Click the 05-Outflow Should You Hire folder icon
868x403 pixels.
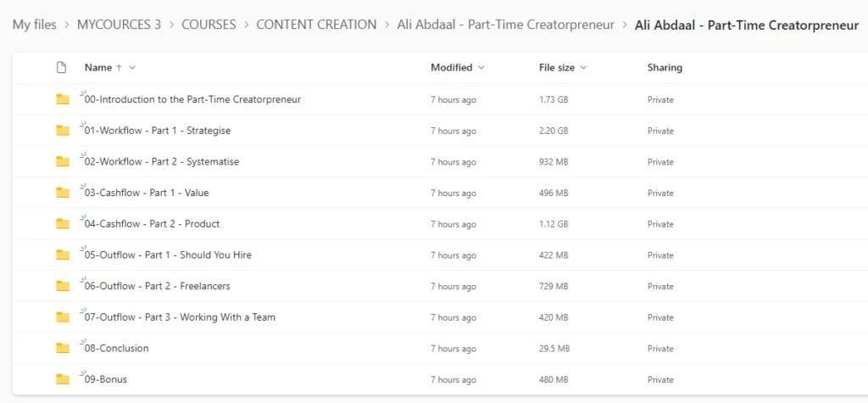tap(63, 255)
